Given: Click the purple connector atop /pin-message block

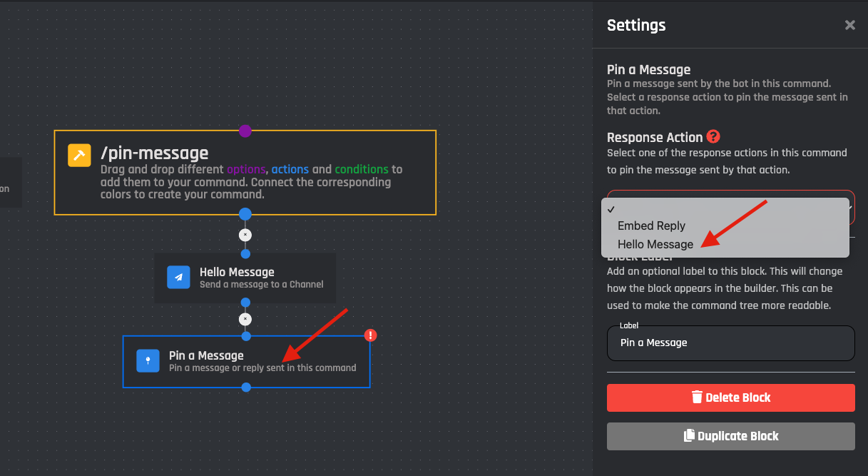Looking at the screenshot, I should 245,131.
